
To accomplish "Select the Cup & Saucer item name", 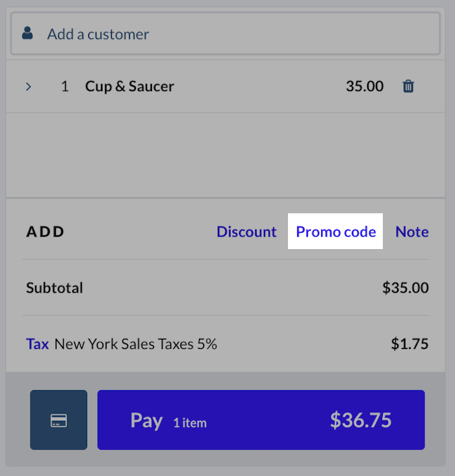I will (x=129, y=86).
